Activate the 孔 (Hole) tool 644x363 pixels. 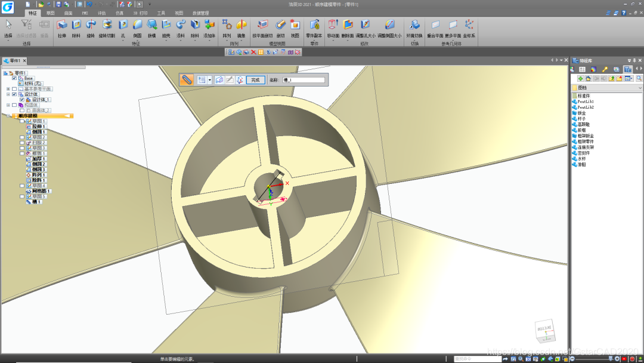(x=123, y=25)
